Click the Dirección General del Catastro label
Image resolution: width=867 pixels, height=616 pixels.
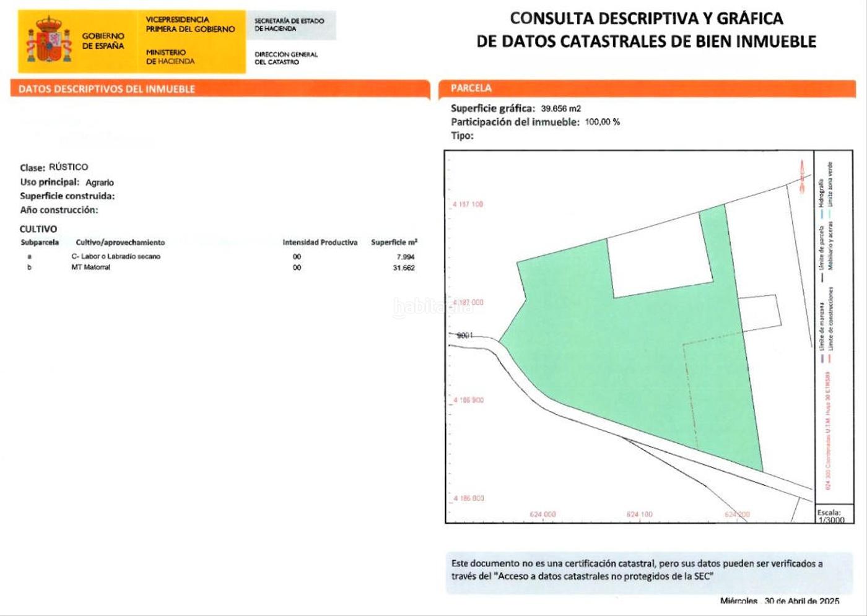[285, 58]
